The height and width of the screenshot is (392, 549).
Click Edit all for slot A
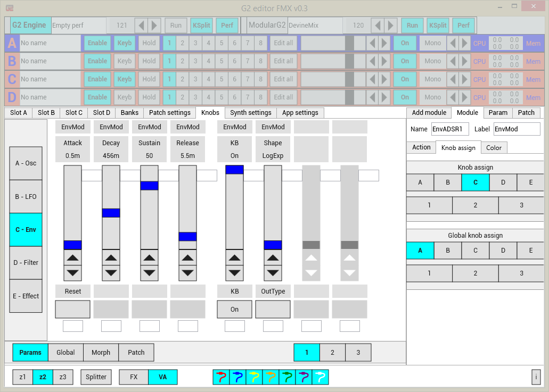tap(283, 43)
